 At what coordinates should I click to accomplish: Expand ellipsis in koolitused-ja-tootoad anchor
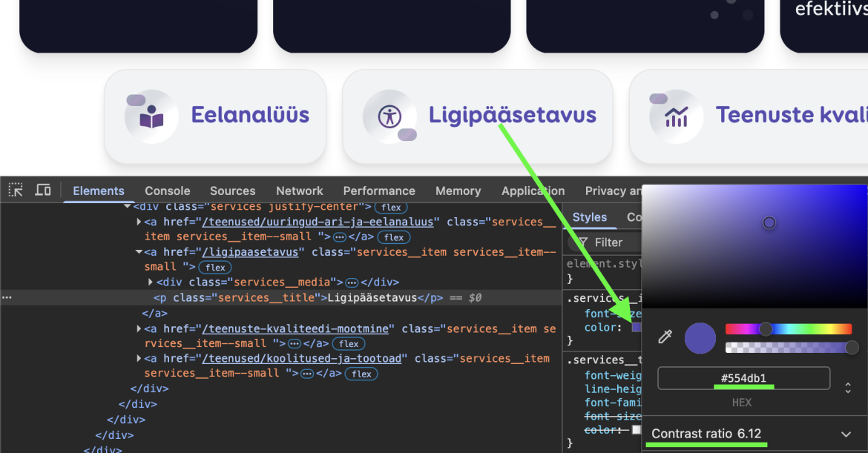point(307,374)
